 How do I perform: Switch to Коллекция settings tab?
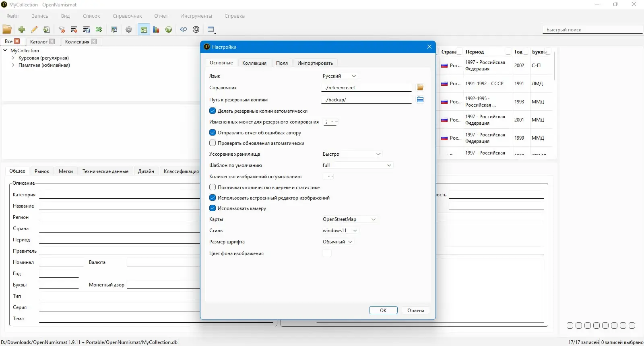coord(254,63)
